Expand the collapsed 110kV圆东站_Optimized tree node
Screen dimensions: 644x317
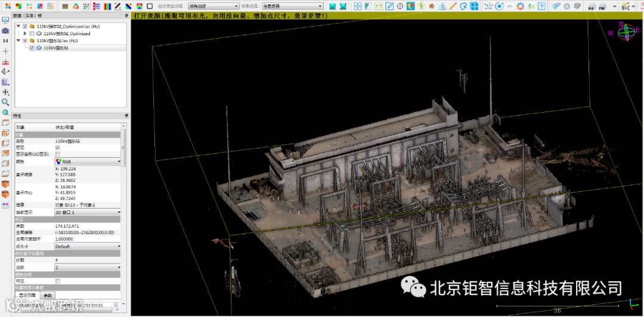point(24,34)
